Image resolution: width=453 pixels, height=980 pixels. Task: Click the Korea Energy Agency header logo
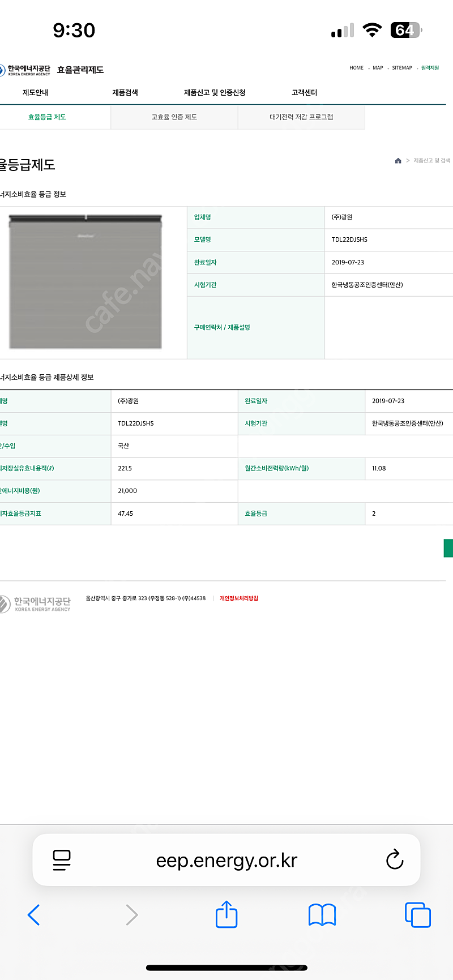(x=26, y=70)
